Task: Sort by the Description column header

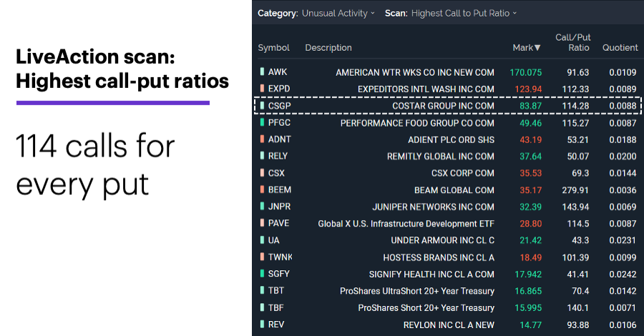Action: coord(328,48)
